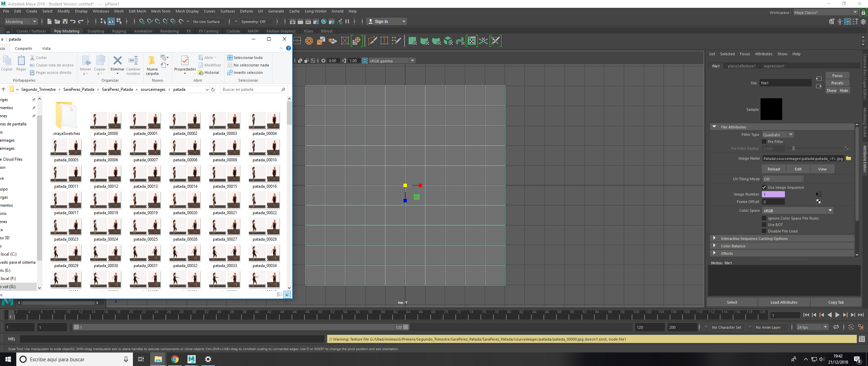Open the Mesh Tools menu
Viewport: 868px width, 366px height.
point(161,11)
